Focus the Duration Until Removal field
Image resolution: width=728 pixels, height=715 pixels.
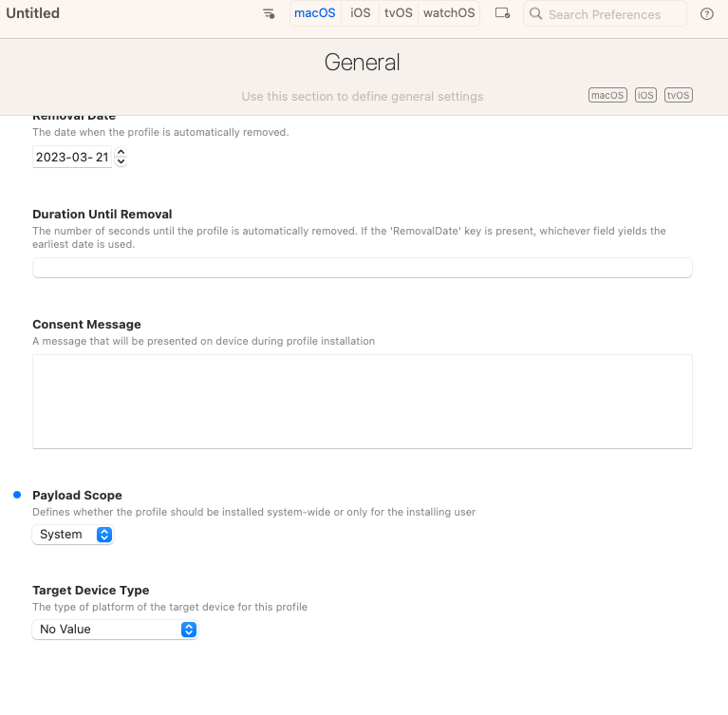coord(362,268)
